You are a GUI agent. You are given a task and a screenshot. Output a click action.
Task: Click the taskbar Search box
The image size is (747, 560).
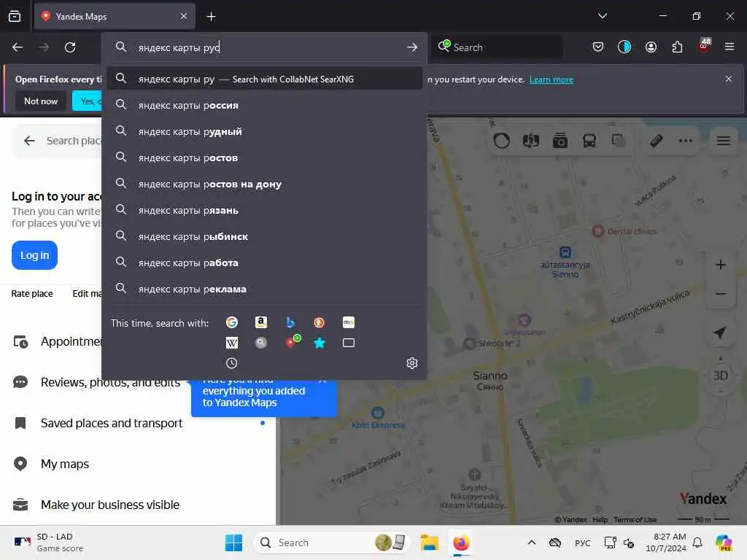pyautogui.click(x=332, y=542)
